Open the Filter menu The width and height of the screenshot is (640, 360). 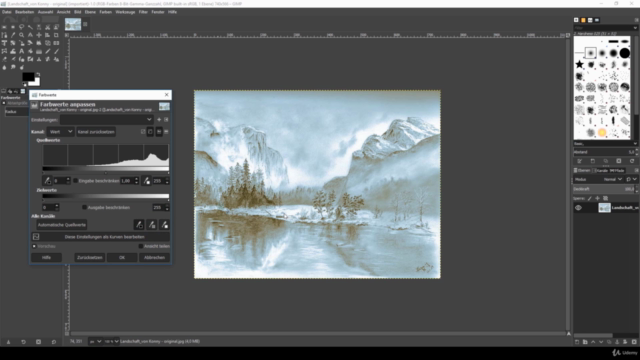point(143,12)
